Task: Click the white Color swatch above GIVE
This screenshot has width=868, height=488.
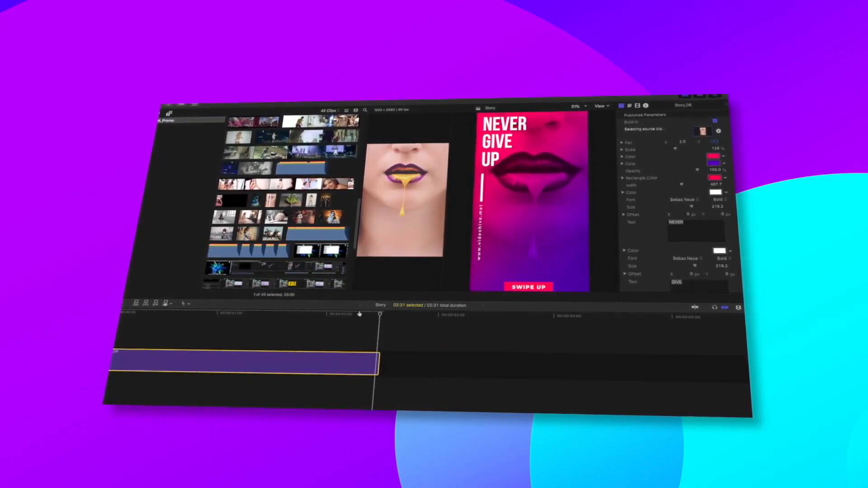Action: pos(719,251)
